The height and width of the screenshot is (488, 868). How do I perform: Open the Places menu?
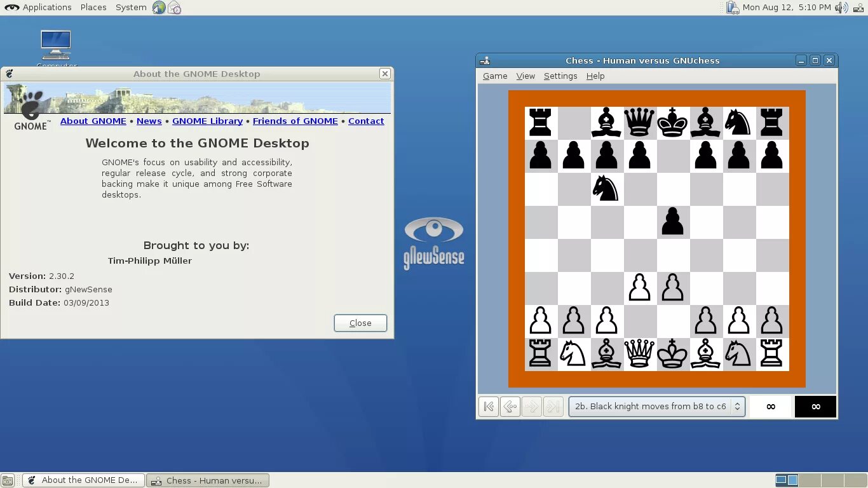tap(93, 8)
